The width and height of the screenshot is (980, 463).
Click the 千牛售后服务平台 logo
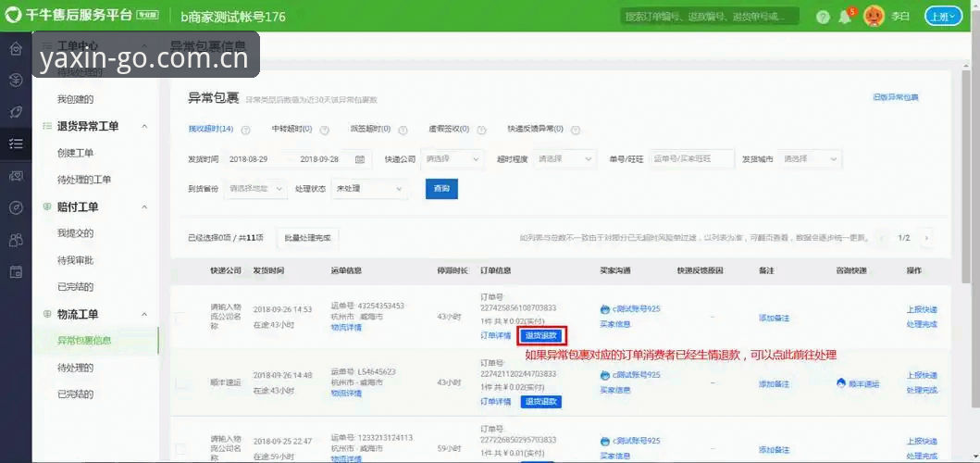pyautogui.click(x=80, y=16)
